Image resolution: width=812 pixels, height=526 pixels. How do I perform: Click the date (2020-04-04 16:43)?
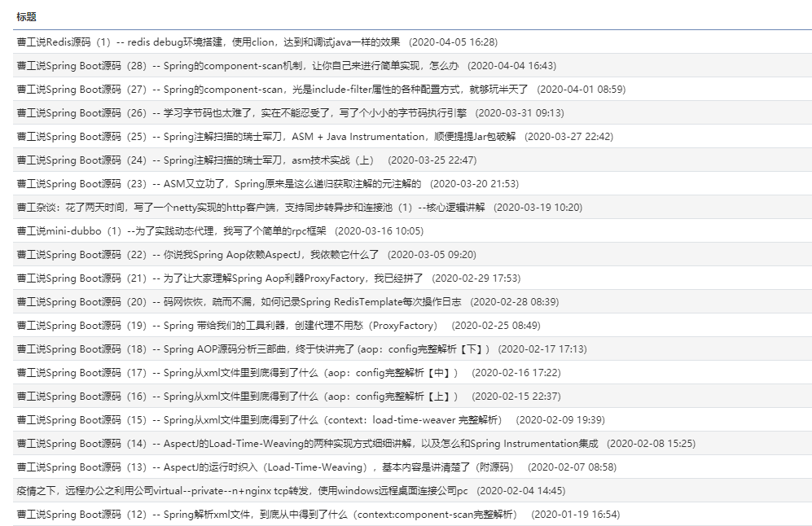pyautogui.click(x=512, y=66)
